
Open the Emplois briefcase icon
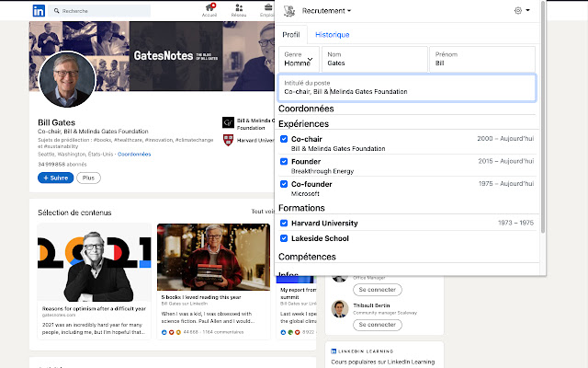(268, 7)
